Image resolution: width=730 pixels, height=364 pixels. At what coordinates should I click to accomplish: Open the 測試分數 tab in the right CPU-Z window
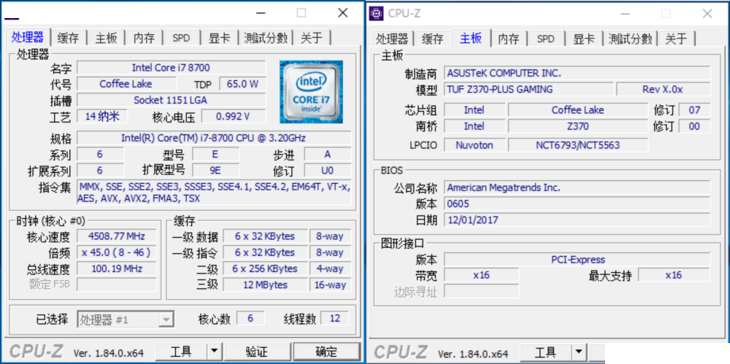coord(630,39)
